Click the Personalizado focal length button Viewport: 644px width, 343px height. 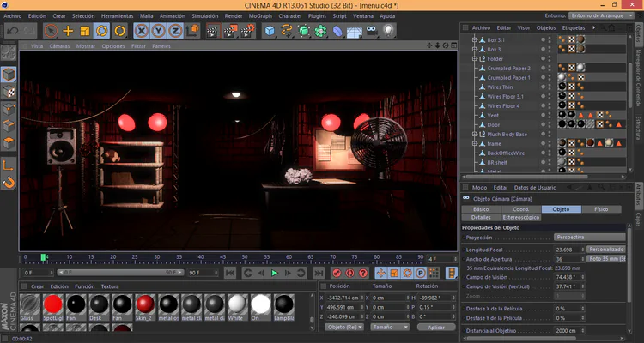tap(606, 249)
